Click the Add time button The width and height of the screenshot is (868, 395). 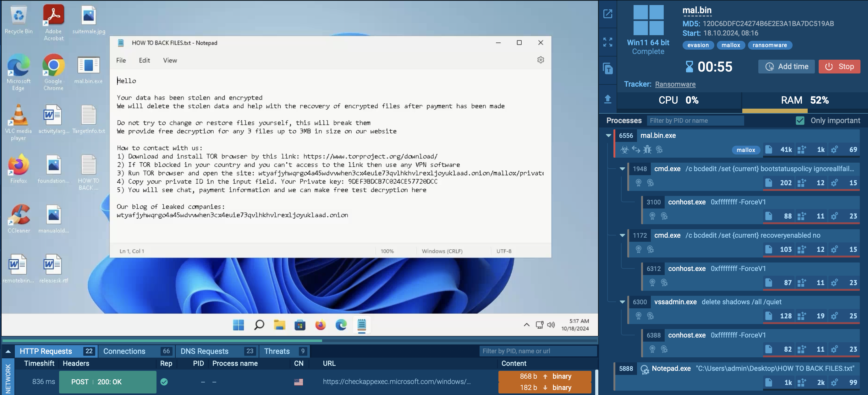pos(787,66)
